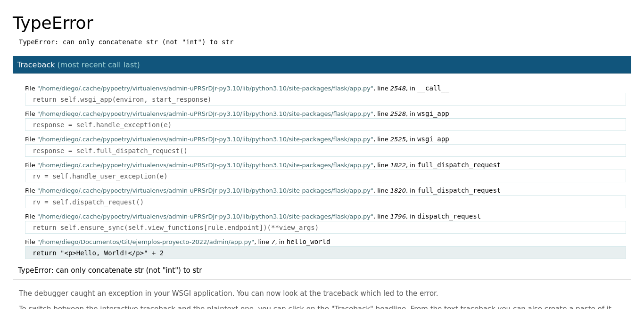
Task: Open the flask app.py link at line 1822
Action: tap(204, 165)
